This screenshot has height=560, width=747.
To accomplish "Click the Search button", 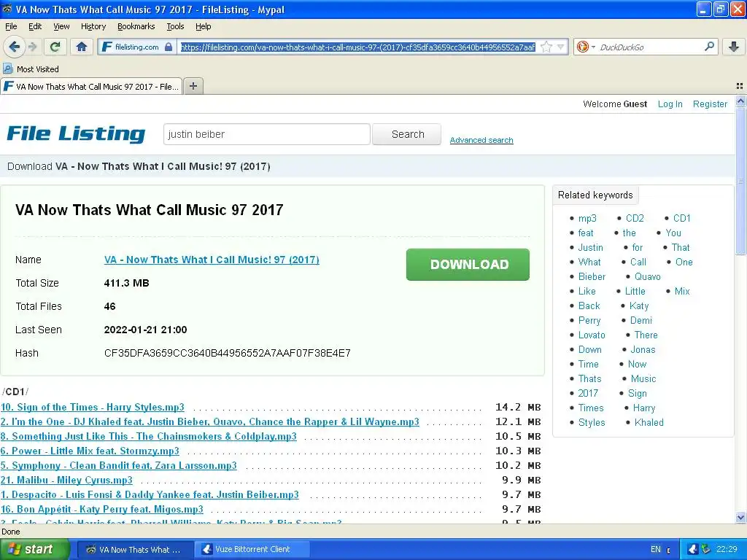I will [x=407, y=134].
